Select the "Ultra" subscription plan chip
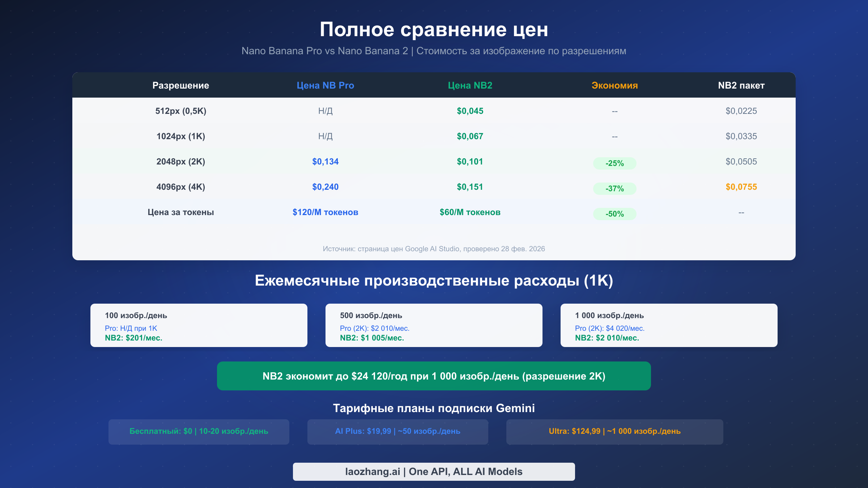Viewport: 868px width, 488px height. (x=614, y=431)
